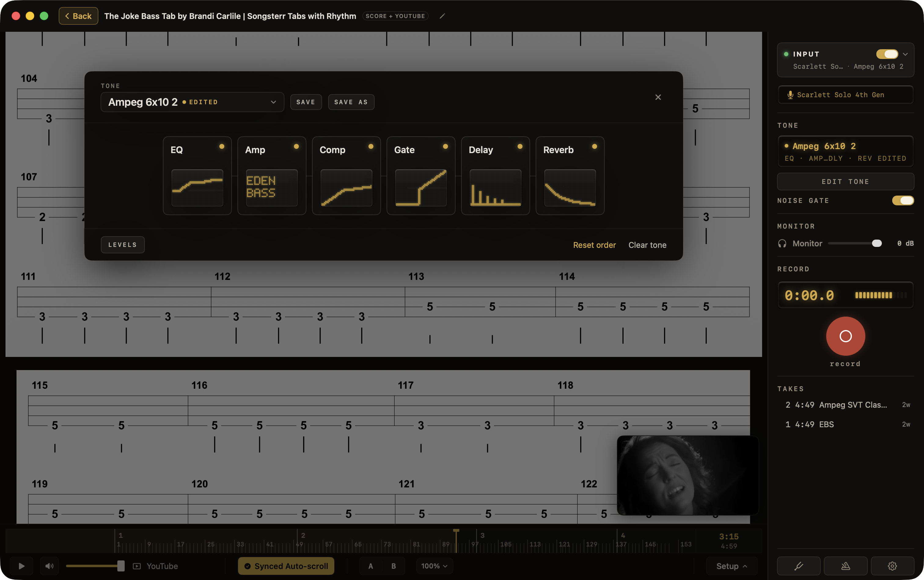Click the EDIT TONE button
Screen dimensions: 924x580
pyautogui.click(x=845, y=182)
